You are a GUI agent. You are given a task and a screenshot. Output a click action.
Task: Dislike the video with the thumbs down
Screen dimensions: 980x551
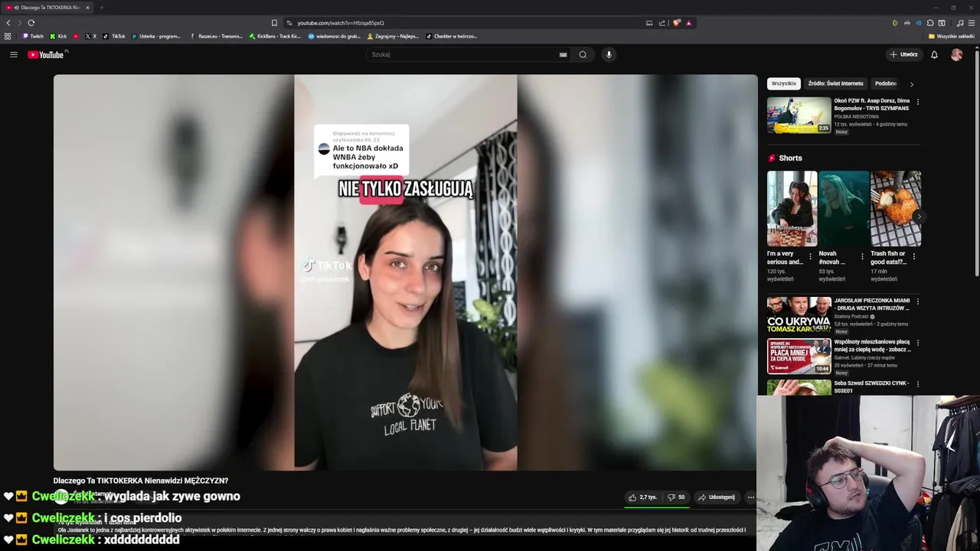tap(676, 497)
